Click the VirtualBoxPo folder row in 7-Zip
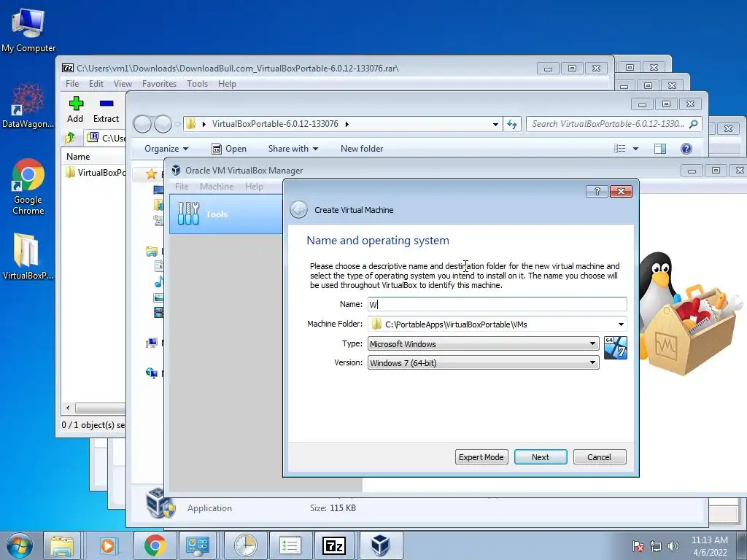This screenshot has height=560, width=747. [x=94, y=172]
